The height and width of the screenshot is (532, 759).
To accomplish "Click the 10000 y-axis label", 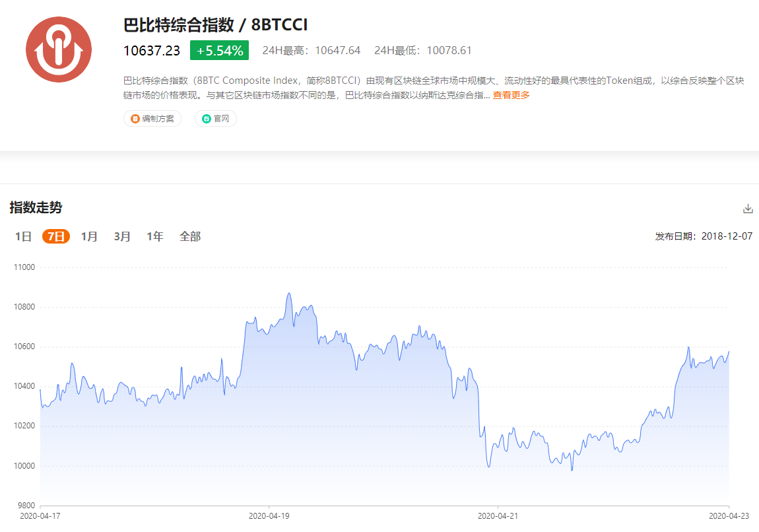I will [x=24, y=466].
